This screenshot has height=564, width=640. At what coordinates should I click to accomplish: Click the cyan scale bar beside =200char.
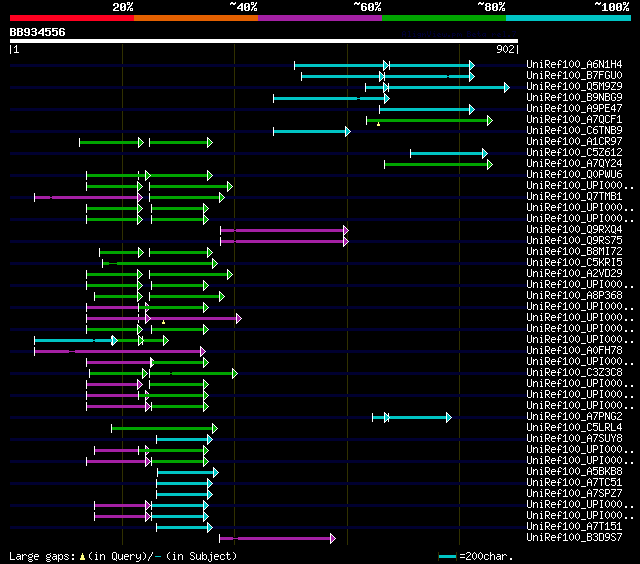[x=447, y=556]
